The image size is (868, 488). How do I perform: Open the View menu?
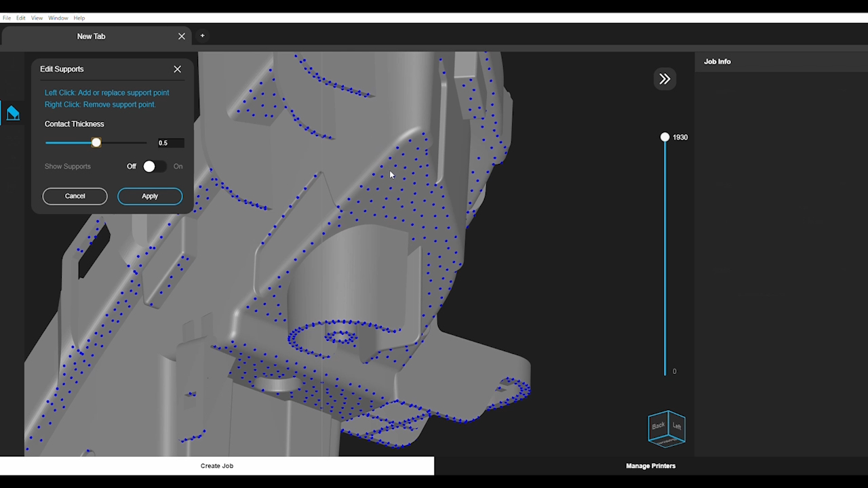click(x=37, y=18)
